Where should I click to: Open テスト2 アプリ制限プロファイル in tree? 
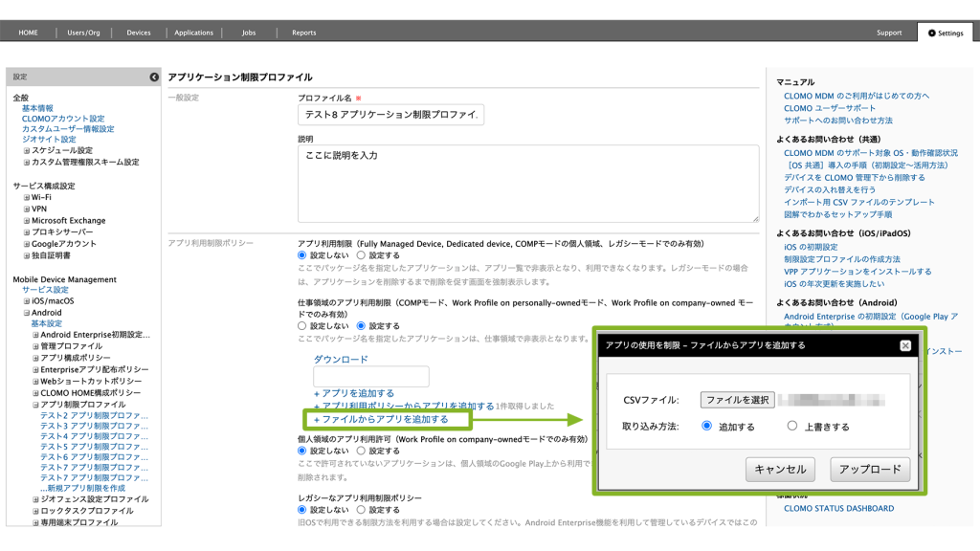(x=94, y=416)
